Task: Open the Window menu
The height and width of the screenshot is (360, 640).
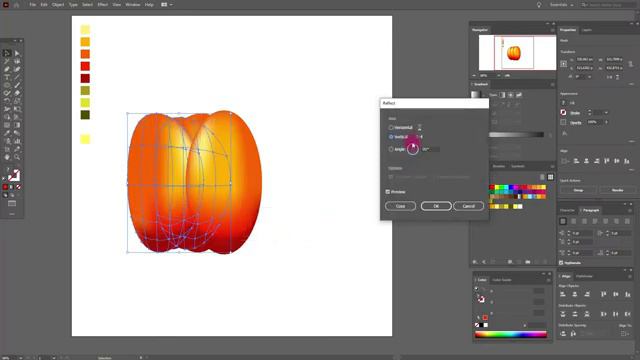Action: pyautogui.click(x=133, y=4)
